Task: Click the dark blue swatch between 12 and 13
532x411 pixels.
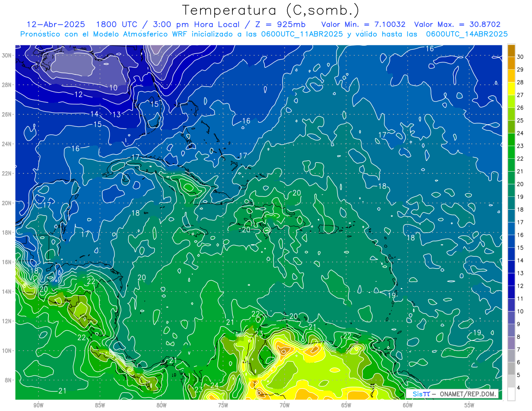Action: point(511,279)
